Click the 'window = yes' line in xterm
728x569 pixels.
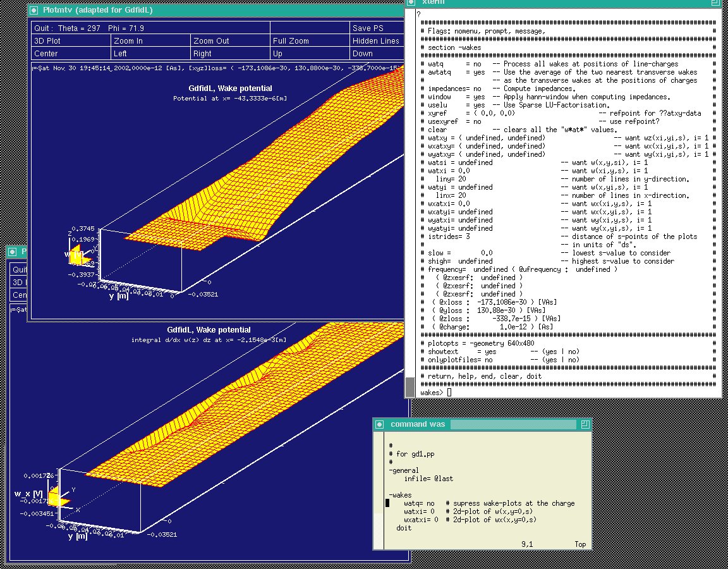point(568,97)
